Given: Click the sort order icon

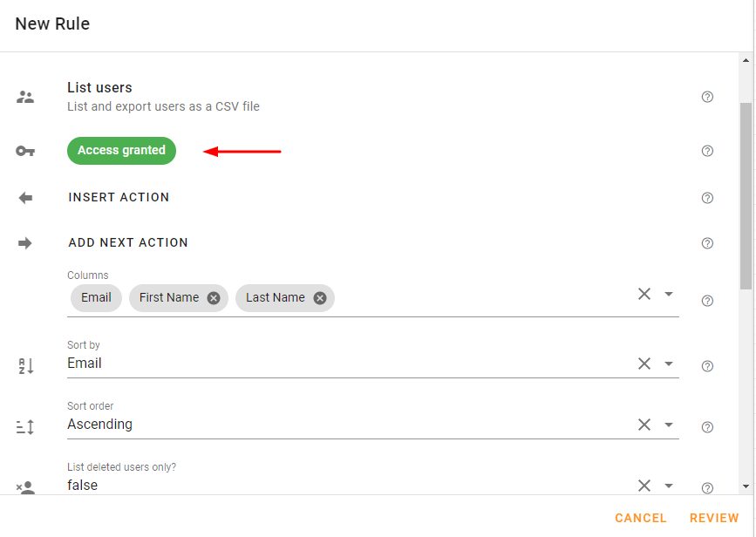Looking at the screenshot, I should coord(25,426).
